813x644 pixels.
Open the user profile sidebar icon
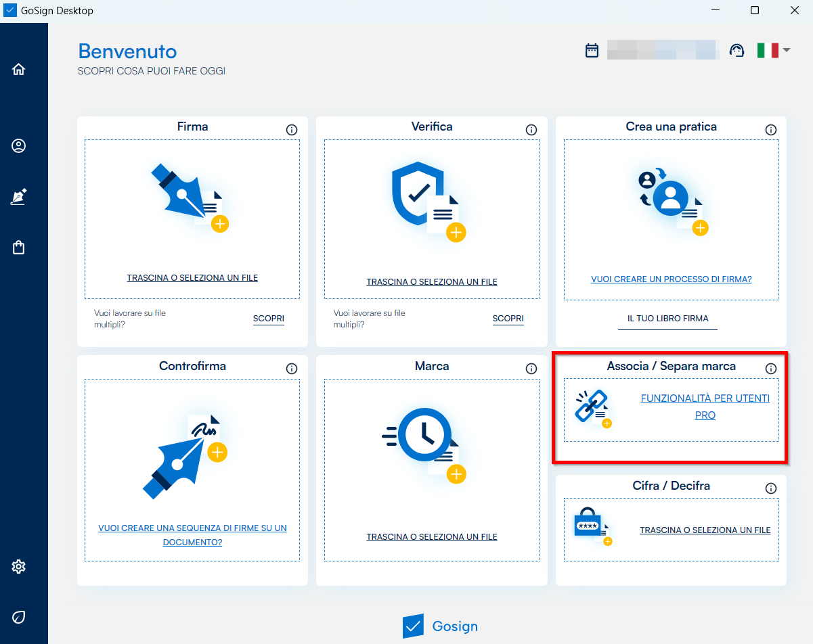(19, 146)
